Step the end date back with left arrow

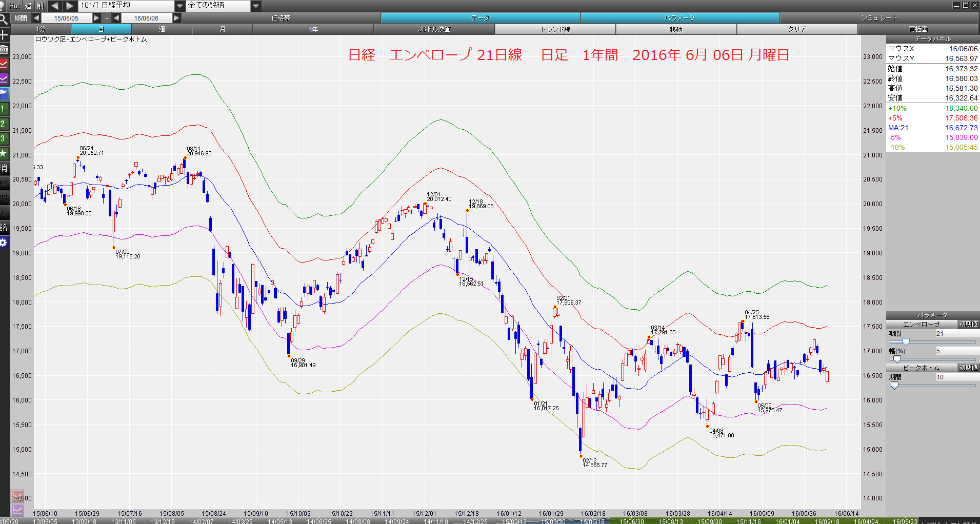point(116,18)
